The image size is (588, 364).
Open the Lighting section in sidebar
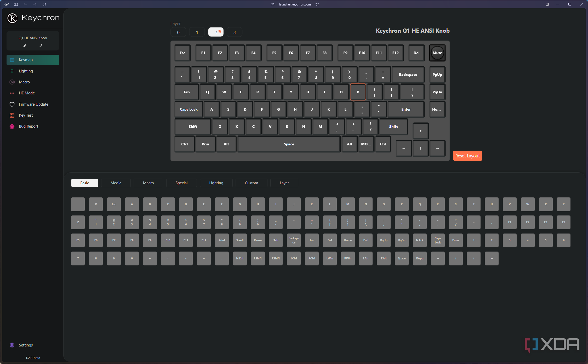pos(33,71)
